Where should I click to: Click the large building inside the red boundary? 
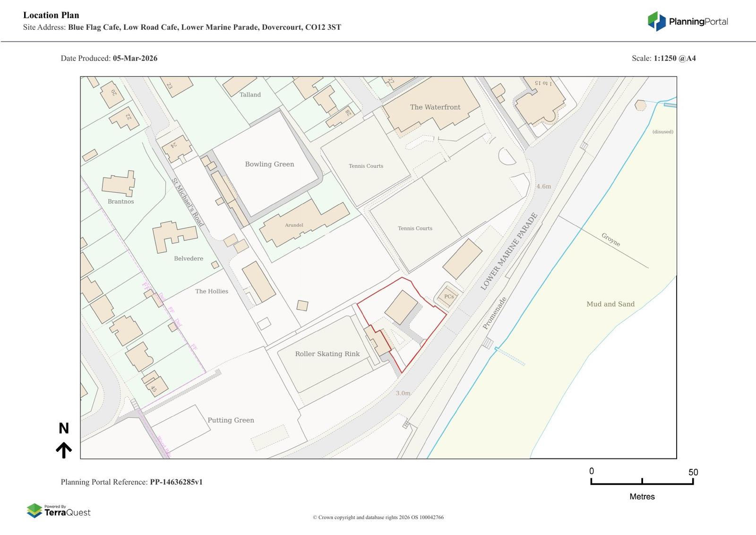pyautogui.click(x=401, y=307)
